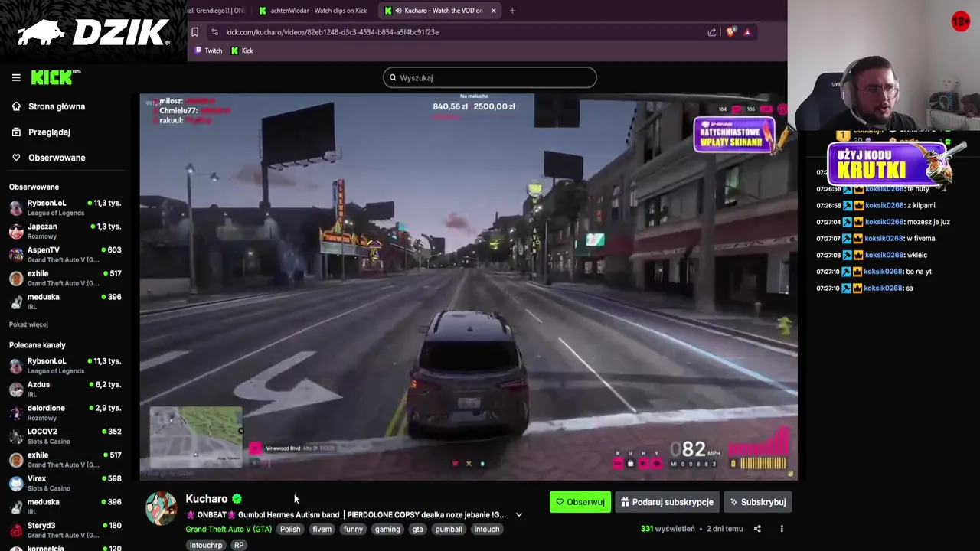Click the VOD video player

pyautogui.click(x=469, y=287)
